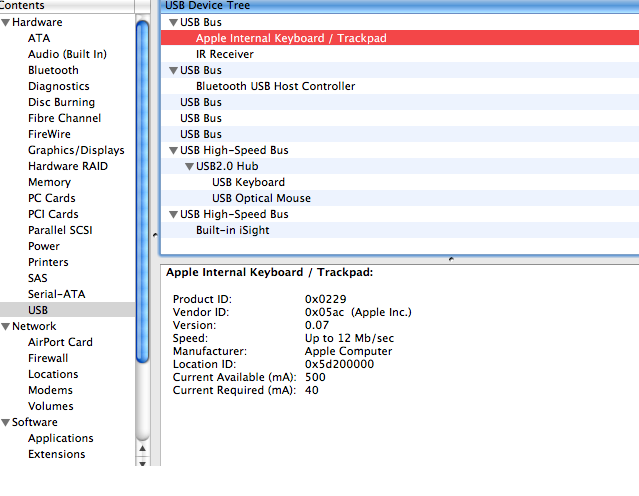Collapse USB Bus above Bluetooth USB Host Controller

(x=174, y=71)
